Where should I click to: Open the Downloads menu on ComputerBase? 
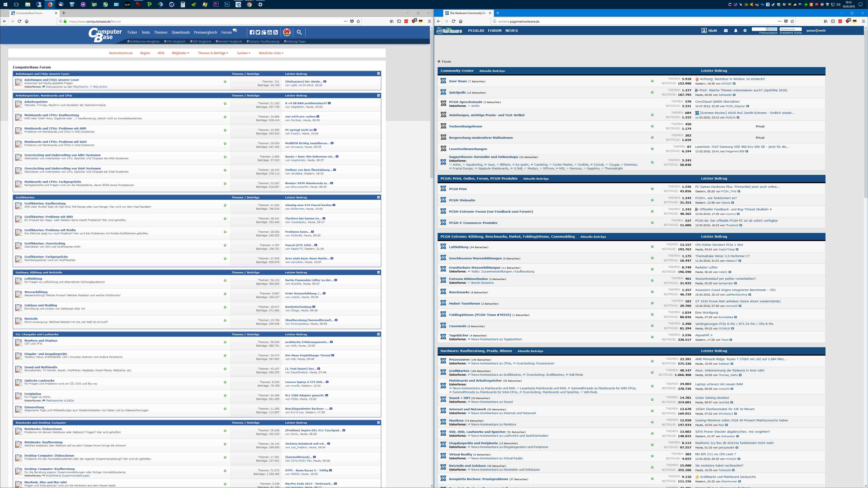point(180,32)
